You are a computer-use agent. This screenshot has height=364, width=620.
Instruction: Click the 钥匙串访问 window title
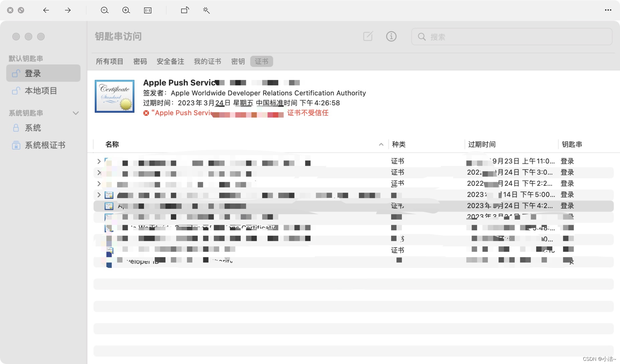118,36
